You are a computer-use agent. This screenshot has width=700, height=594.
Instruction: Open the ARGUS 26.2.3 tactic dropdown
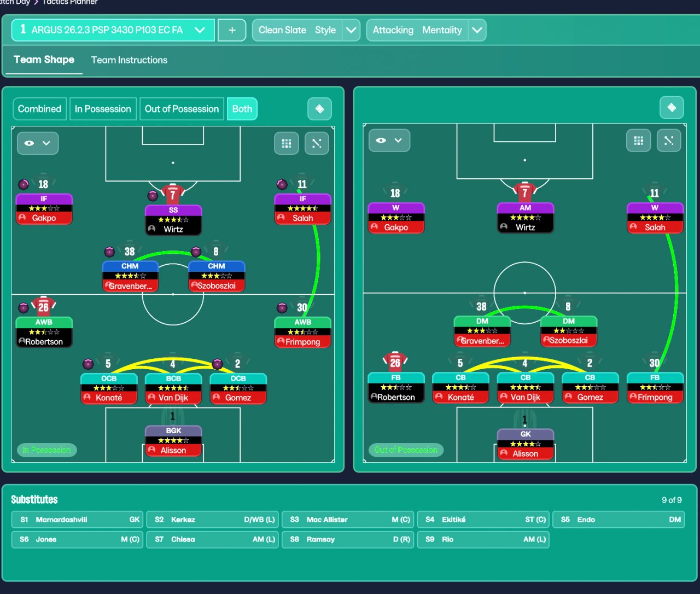(113, 30)
